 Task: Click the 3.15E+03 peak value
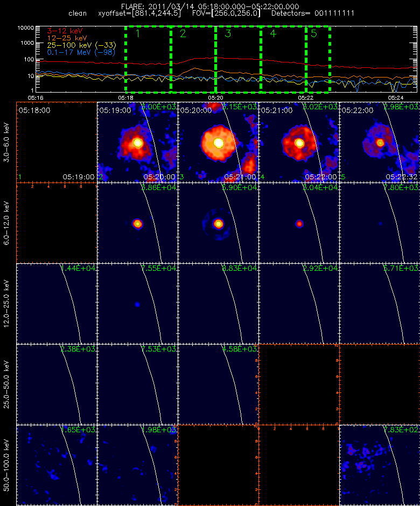240,107
